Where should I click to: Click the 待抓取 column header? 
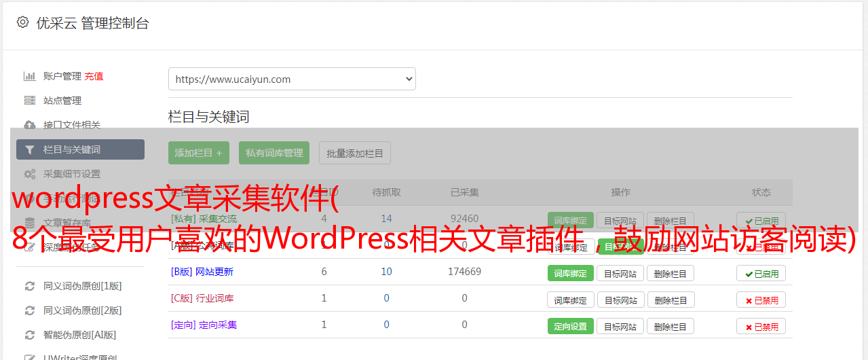coord(386,192)
